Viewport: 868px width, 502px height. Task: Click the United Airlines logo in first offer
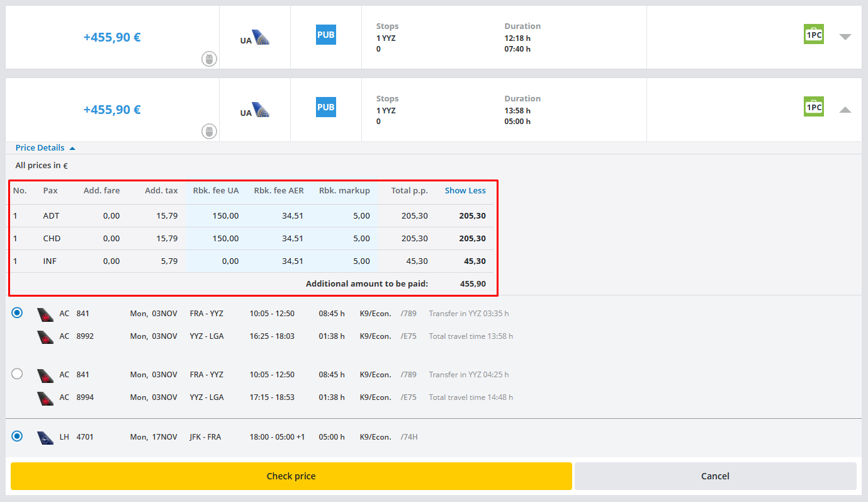point(260,38)
